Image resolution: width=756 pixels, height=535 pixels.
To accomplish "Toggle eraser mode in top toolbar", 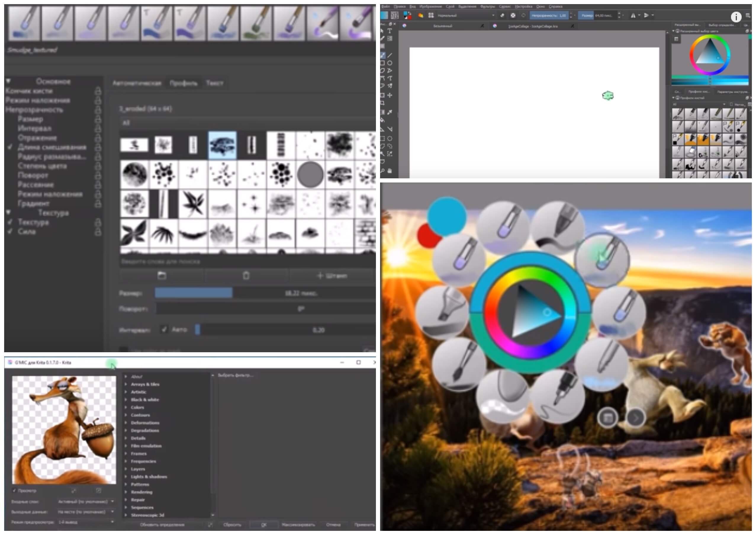I will pos(502,15).
